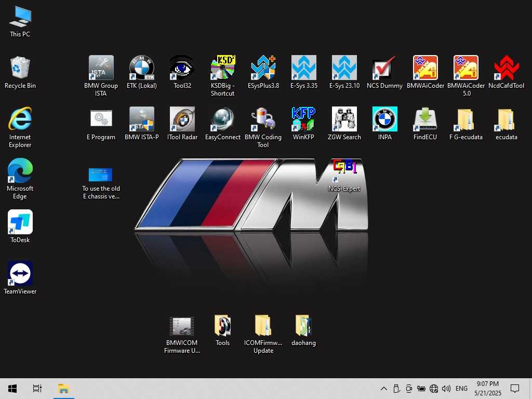Start BMWAiCoder 5.0

[465, 68]
